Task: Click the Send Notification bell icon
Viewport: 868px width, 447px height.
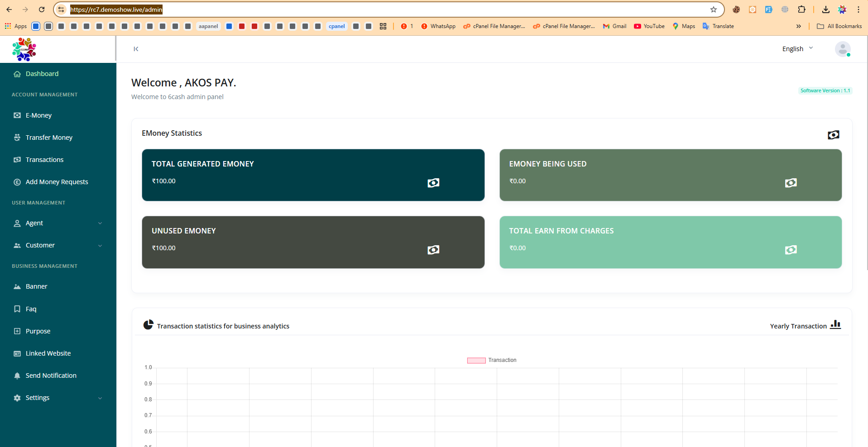Action: tap(17, 376)
